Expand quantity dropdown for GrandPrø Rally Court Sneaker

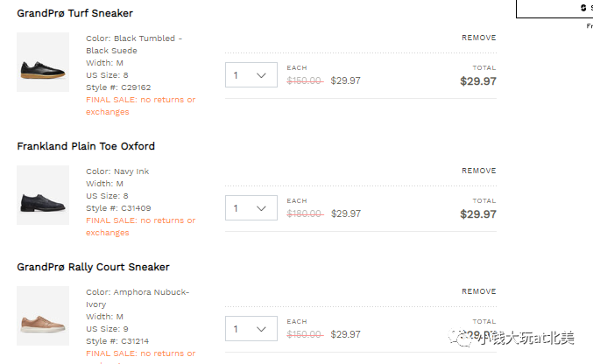[x=251, y=329]
